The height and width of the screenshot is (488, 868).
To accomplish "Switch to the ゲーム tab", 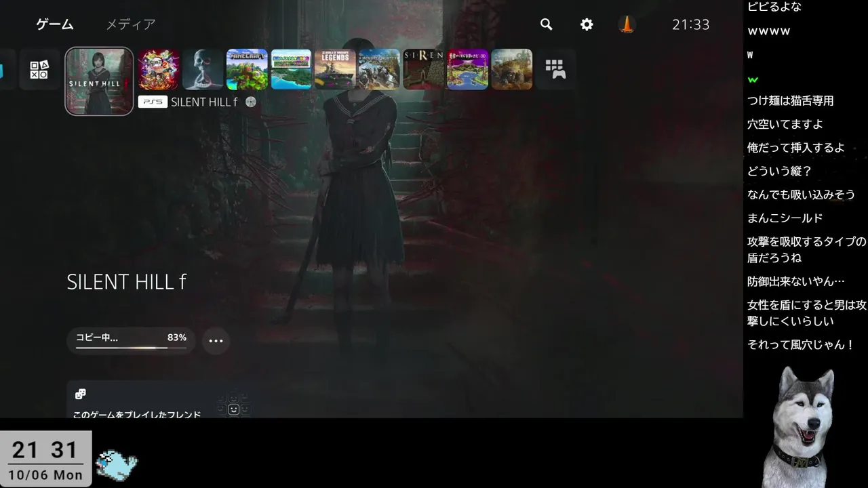I will [55, 24].
